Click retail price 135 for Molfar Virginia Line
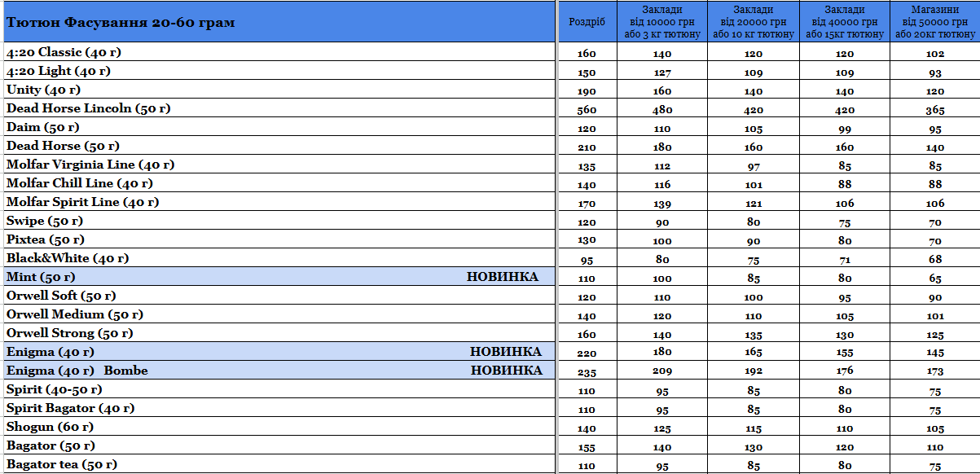980x474 pixels. pos(587,166)
